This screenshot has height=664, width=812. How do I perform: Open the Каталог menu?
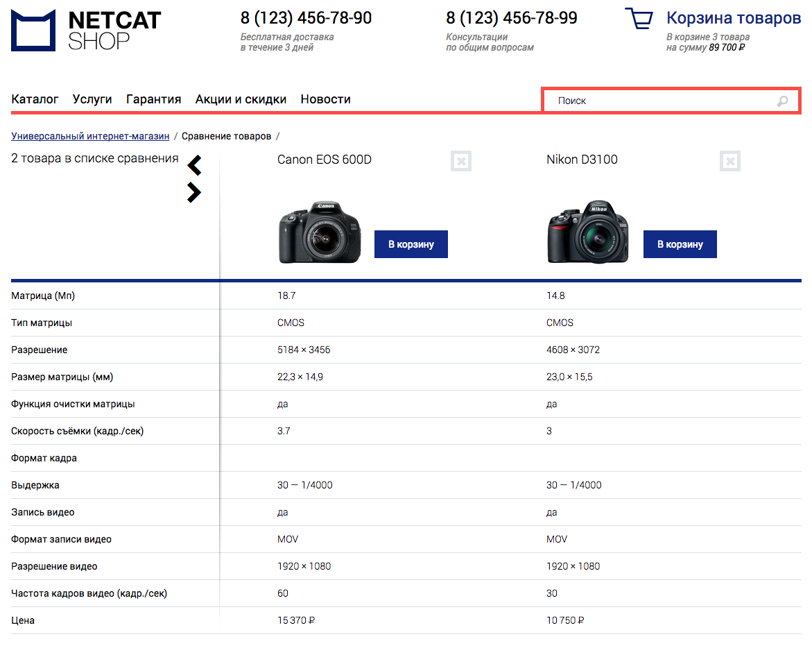tap(35, 99)
